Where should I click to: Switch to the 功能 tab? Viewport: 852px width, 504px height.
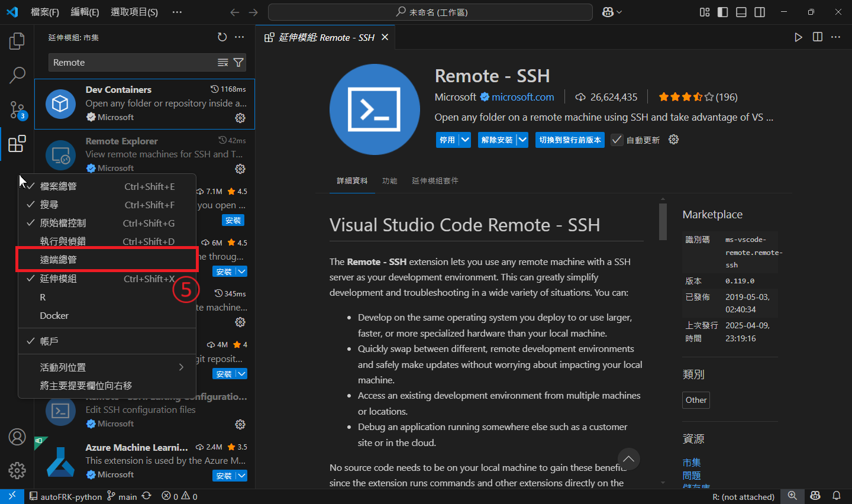390,181
